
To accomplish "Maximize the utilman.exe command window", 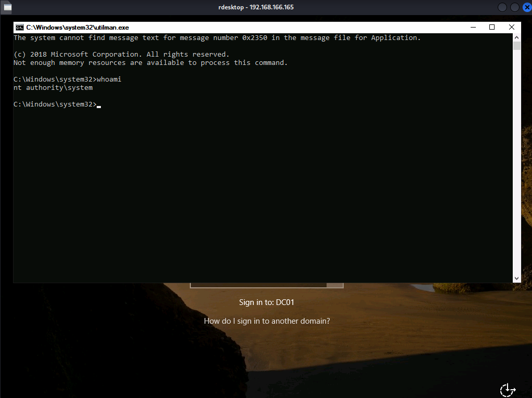I will tap(492, 28).
